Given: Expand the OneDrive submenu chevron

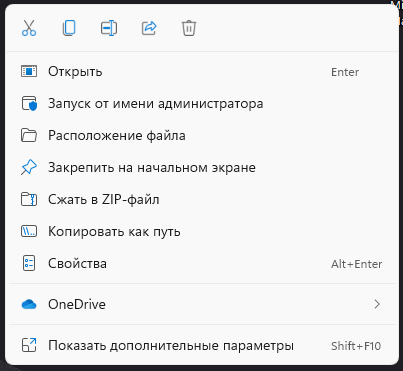Looking at the screenshot, I should pos(377,304).
